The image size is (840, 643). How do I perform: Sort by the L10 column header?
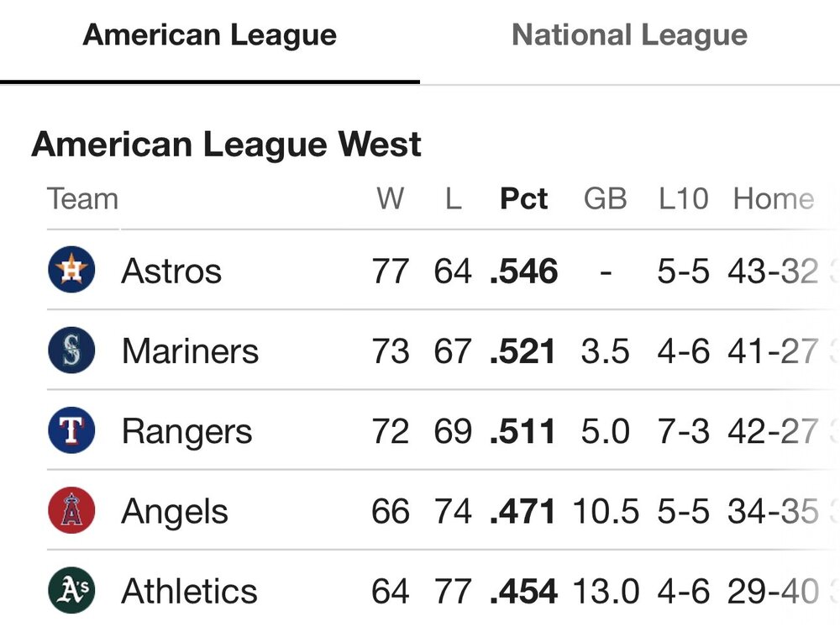683,199
